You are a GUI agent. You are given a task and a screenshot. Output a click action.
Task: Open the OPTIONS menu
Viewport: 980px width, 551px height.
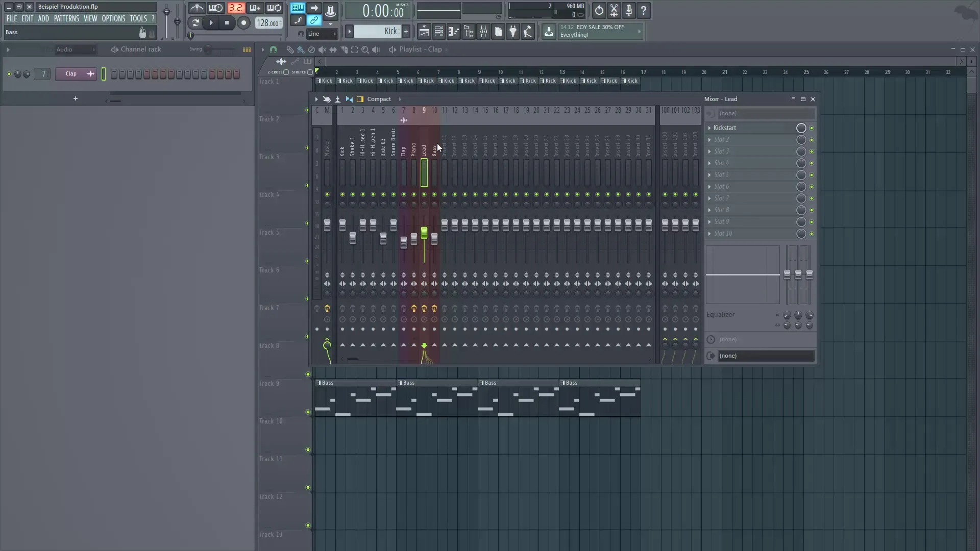point(113,18)
